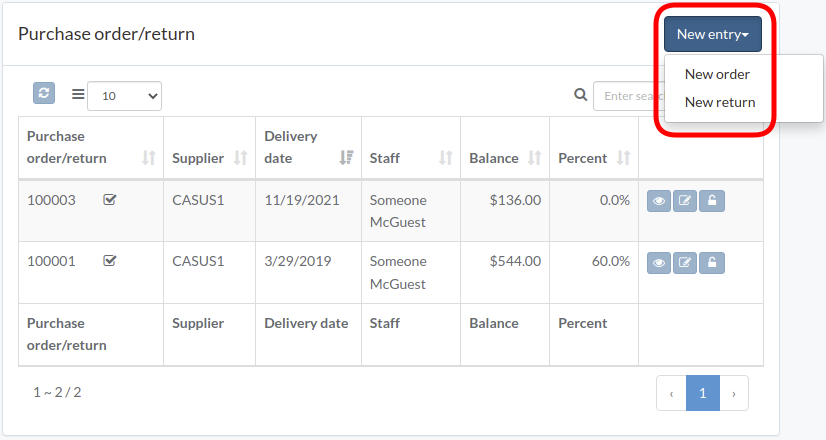This screenshot has width=826, height=440.
Task: Sort by the Supplier column arrows
Action: (240, 158)
